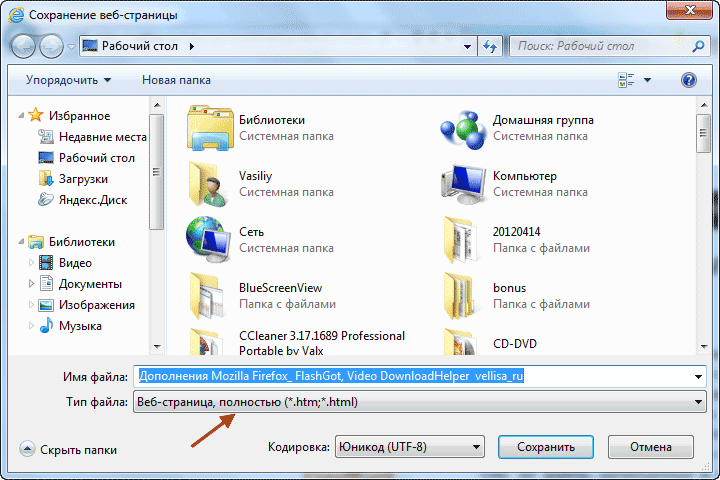This screenshot has height=480, width=720.
Task: Open the Имя файла dropdown arrow
Action: point(698,377)
